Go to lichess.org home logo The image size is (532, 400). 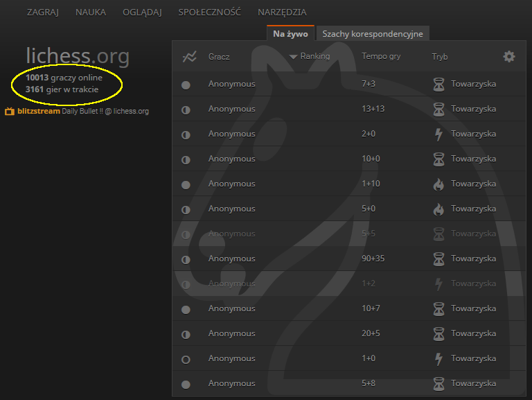point(78,55)
